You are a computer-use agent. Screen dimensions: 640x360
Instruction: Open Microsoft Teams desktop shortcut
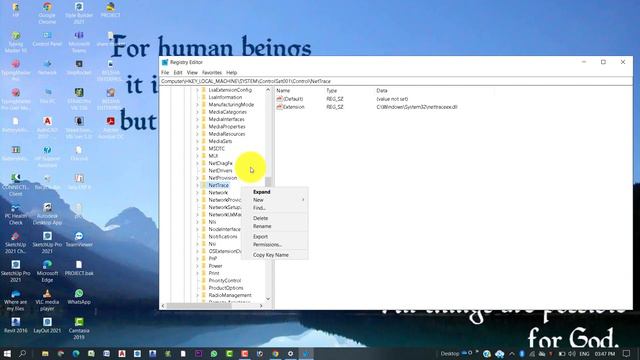click(x=79, y=41)
